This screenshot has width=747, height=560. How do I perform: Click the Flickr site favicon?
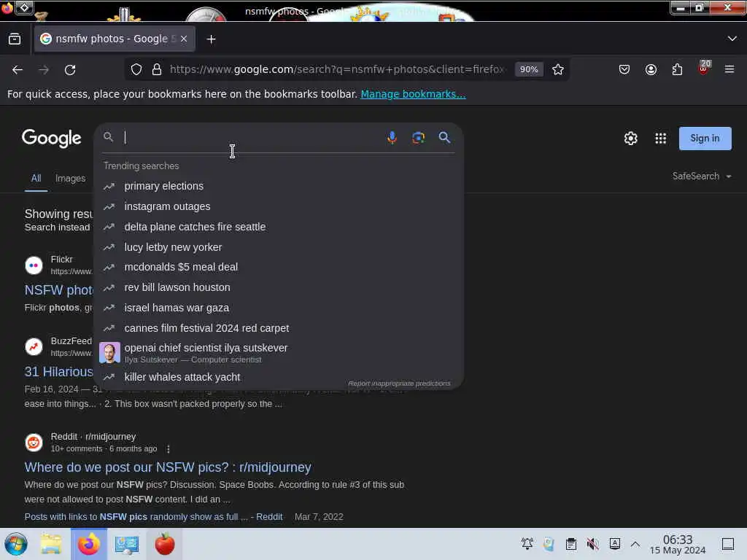coord(34,265)
